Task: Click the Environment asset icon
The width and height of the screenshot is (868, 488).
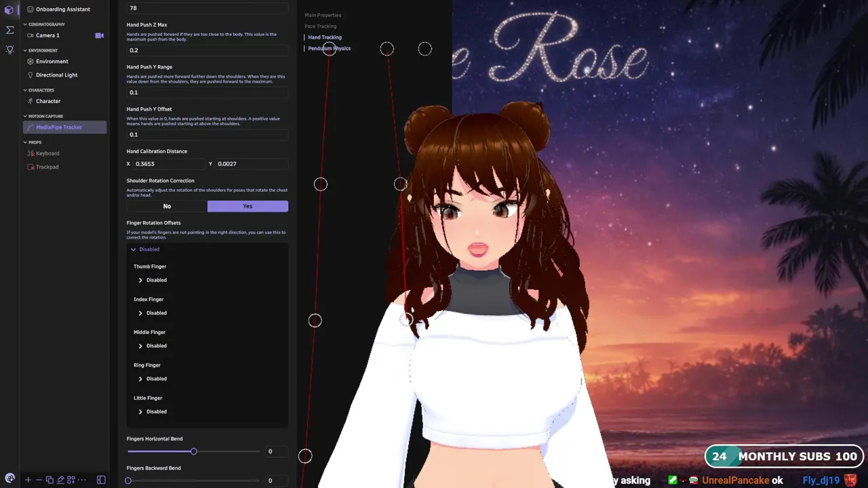Action: [x=30, y=62]
